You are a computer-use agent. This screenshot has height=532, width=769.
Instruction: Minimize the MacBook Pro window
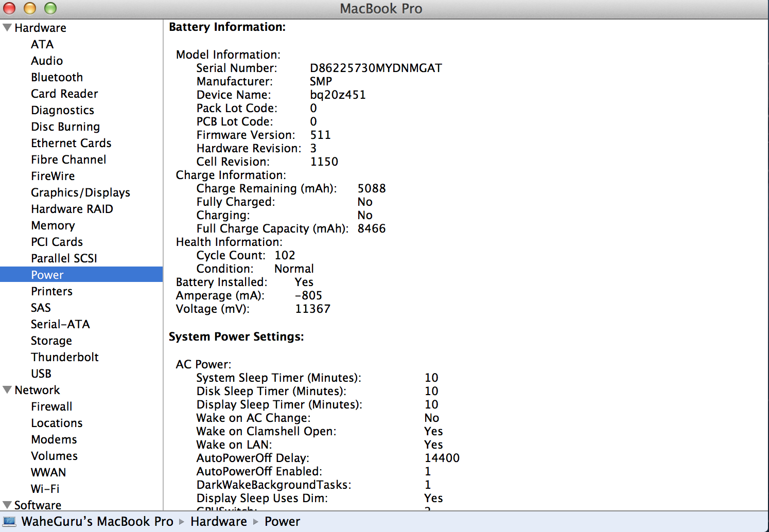tap(30, 8)
